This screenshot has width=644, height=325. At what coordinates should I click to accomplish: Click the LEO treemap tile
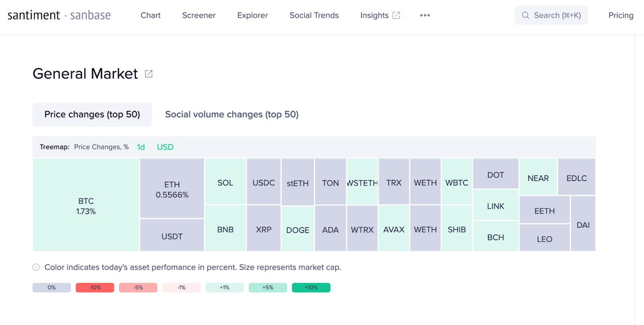click(545, 238)
